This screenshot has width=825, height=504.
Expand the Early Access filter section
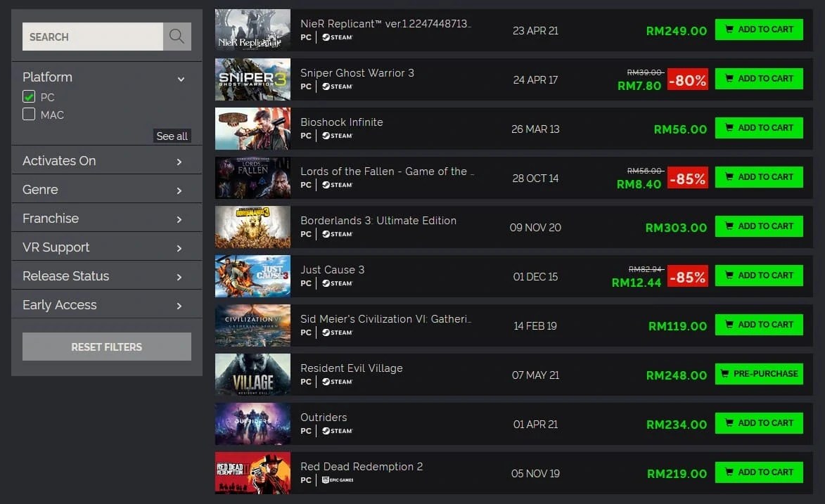107,304
